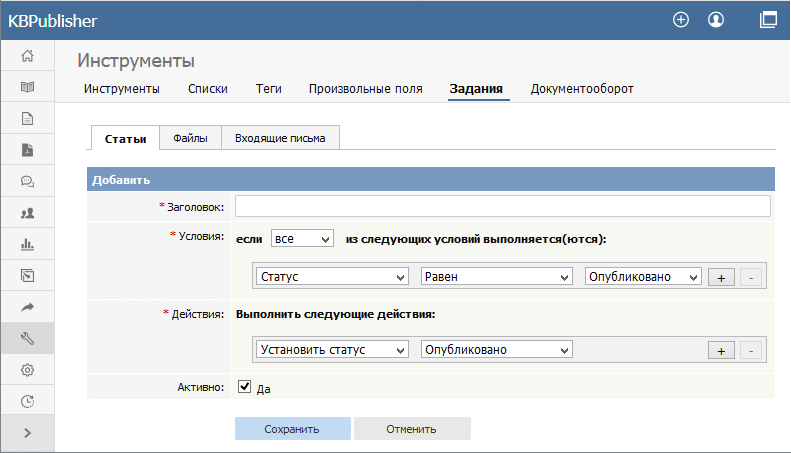Viewport: 791px width, 453px height.
Task: Click the plus circle icon in header
Action: tap(681, 19)
